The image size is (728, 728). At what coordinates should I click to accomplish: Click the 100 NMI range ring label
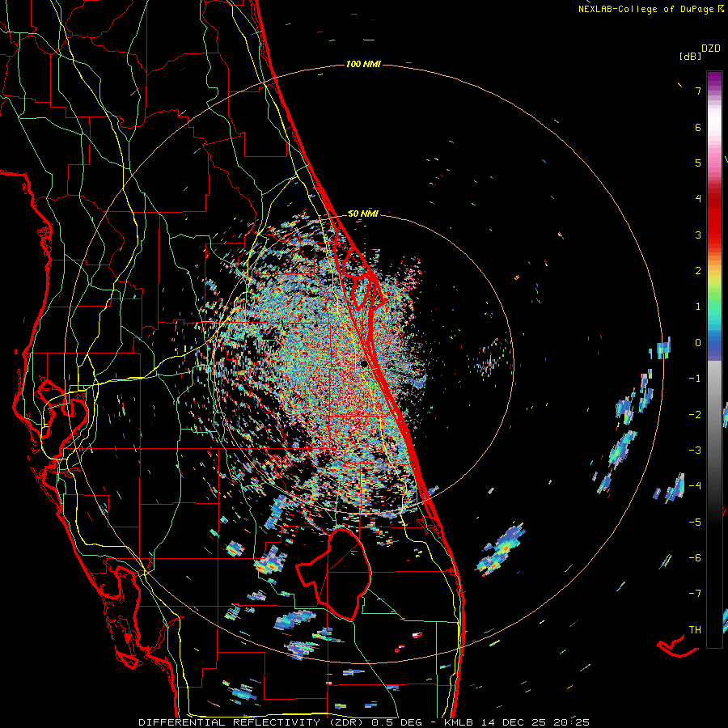click(363, 64)
